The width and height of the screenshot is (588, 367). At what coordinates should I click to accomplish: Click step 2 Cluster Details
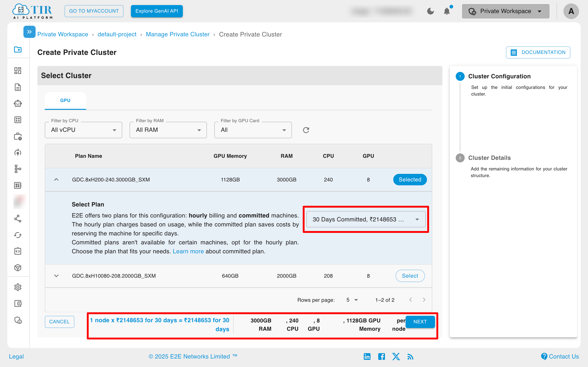tap(489, 158)
